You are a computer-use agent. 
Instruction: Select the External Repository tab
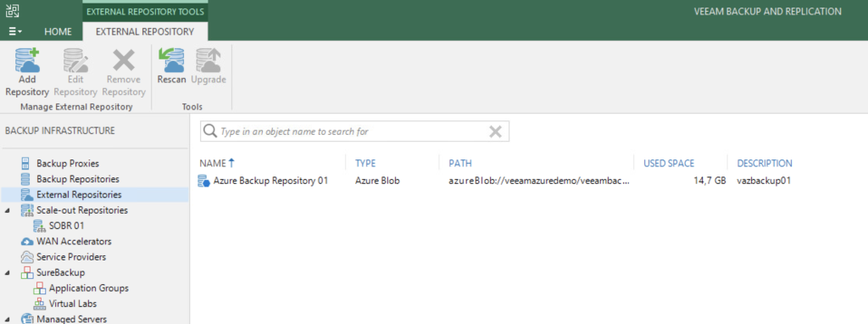tap(145, 31)
